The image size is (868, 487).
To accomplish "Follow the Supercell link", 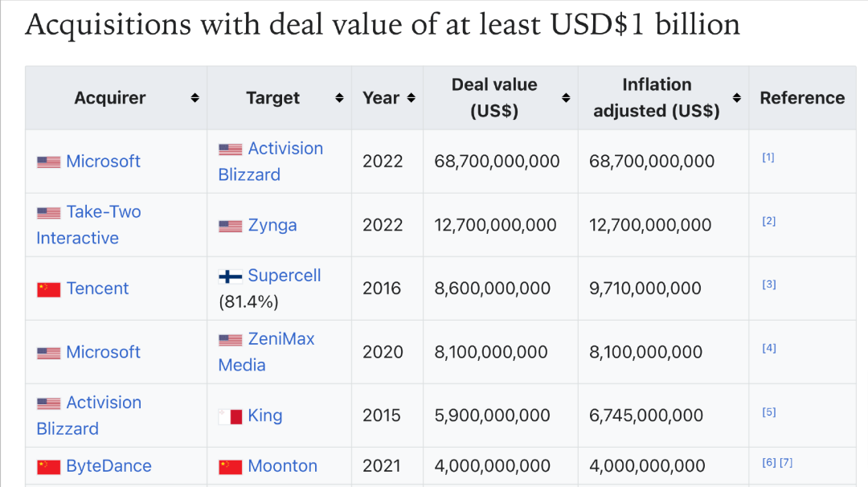I will tap(284, 276).
